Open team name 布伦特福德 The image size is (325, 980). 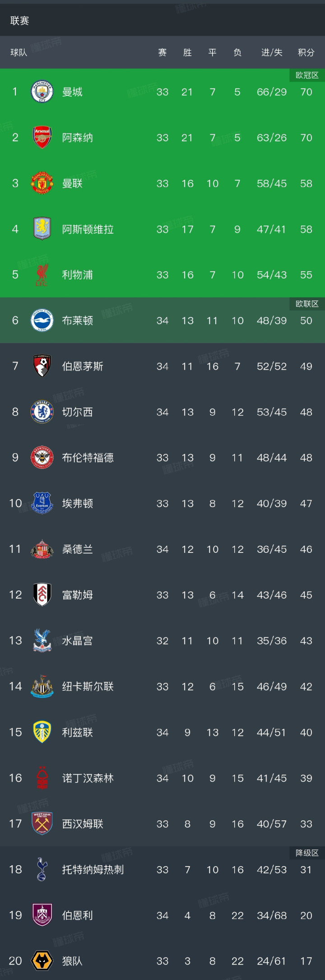[88, 457]
